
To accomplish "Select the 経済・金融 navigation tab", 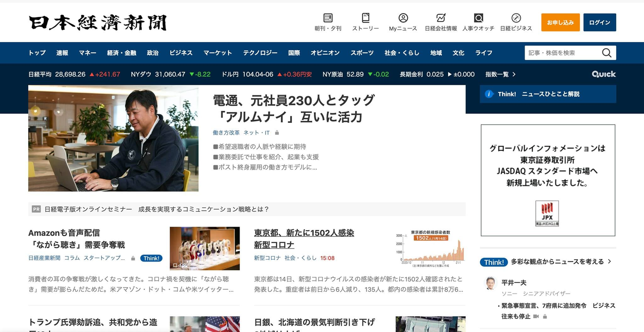I will [122, 53].
